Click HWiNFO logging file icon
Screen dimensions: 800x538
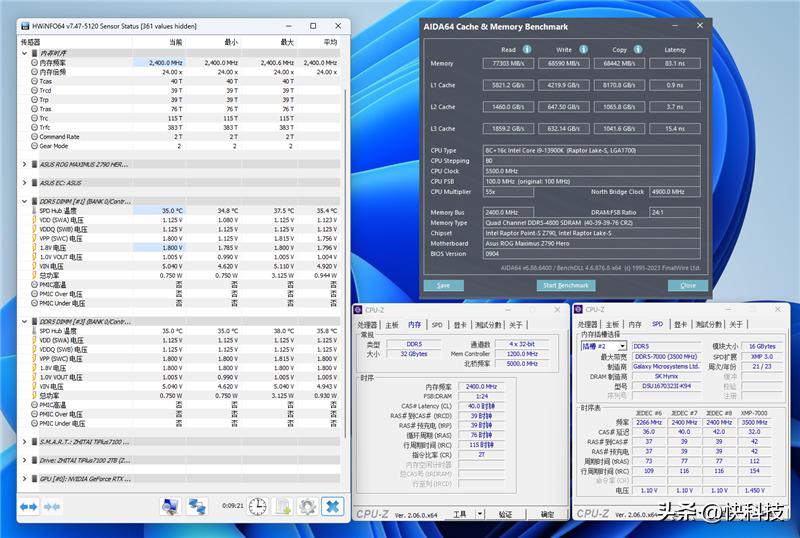(x=283, y=506)
